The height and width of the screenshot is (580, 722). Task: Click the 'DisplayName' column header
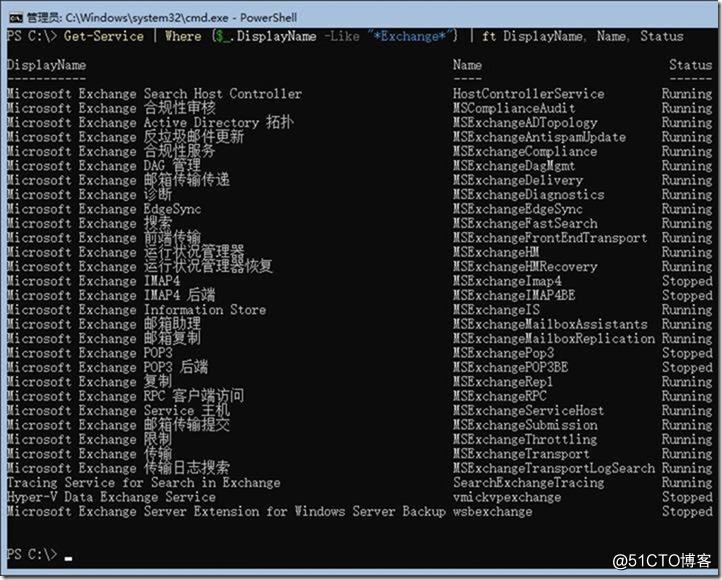47,65
